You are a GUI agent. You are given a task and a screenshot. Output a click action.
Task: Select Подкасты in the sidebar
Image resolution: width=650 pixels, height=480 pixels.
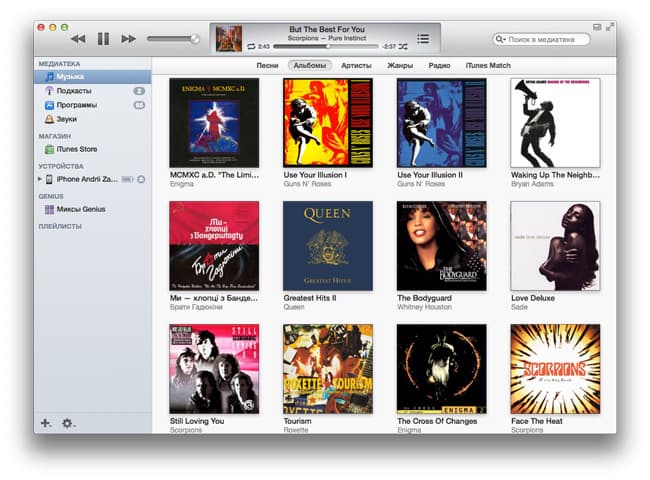coord(93,91)
